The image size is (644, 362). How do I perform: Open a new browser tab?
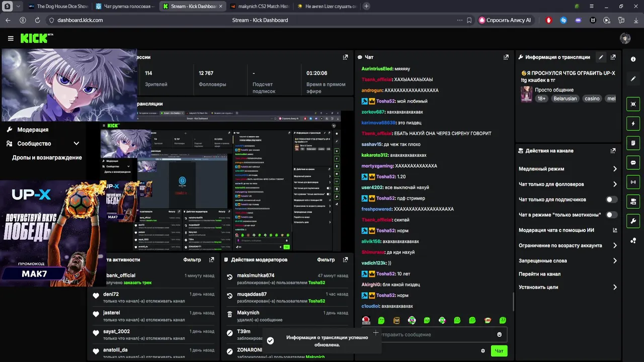pyautogui.click(x=366, y=7)
